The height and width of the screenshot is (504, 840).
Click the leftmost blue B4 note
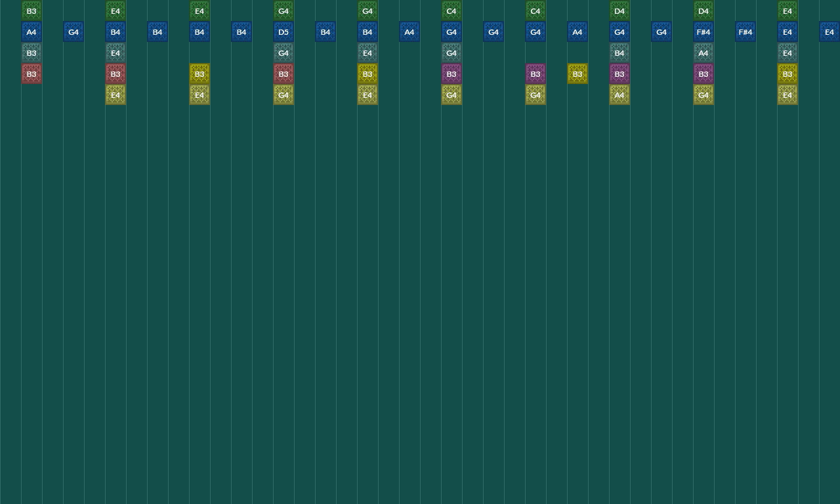(115, 31)
